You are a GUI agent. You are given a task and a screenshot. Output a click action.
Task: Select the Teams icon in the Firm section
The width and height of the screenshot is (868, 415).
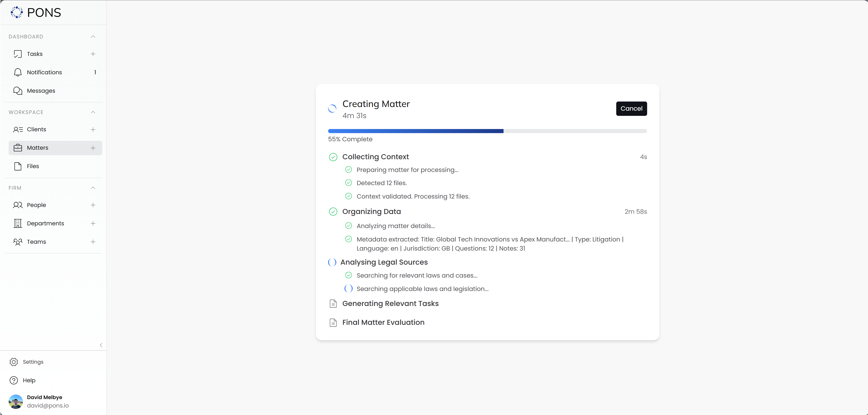18,241
